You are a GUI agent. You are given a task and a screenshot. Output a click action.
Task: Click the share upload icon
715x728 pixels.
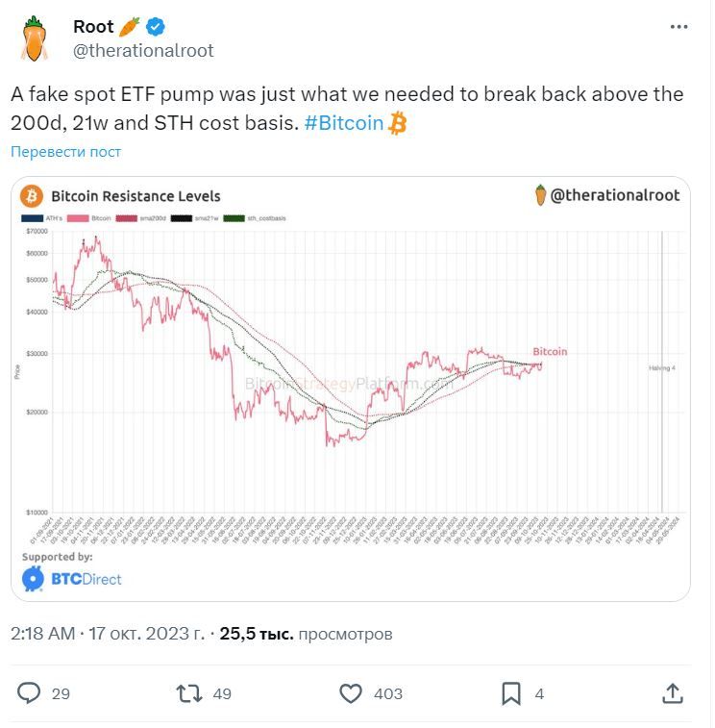click(674, 692)
